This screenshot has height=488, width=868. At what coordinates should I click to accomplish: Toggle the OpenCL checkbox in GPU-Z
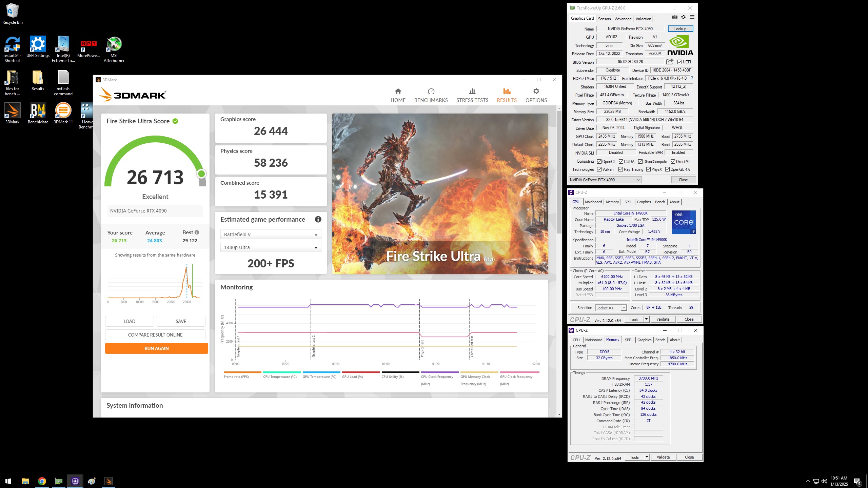tap(599, 162)
